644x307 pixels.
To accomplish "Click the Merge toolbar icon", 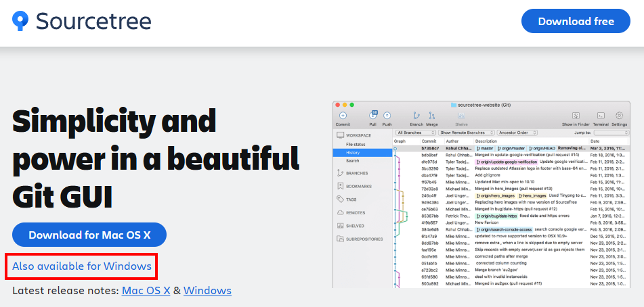I will 431,116.
